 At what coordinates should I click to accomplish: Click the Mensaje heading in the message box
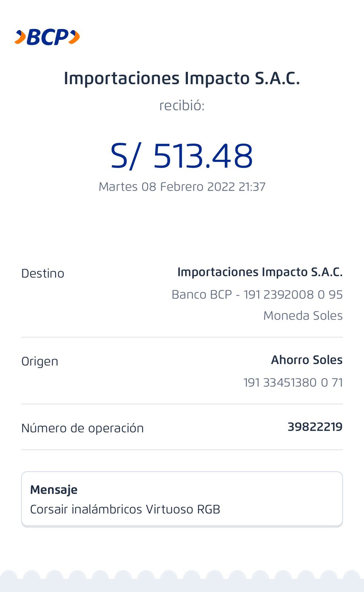(54, 490)
